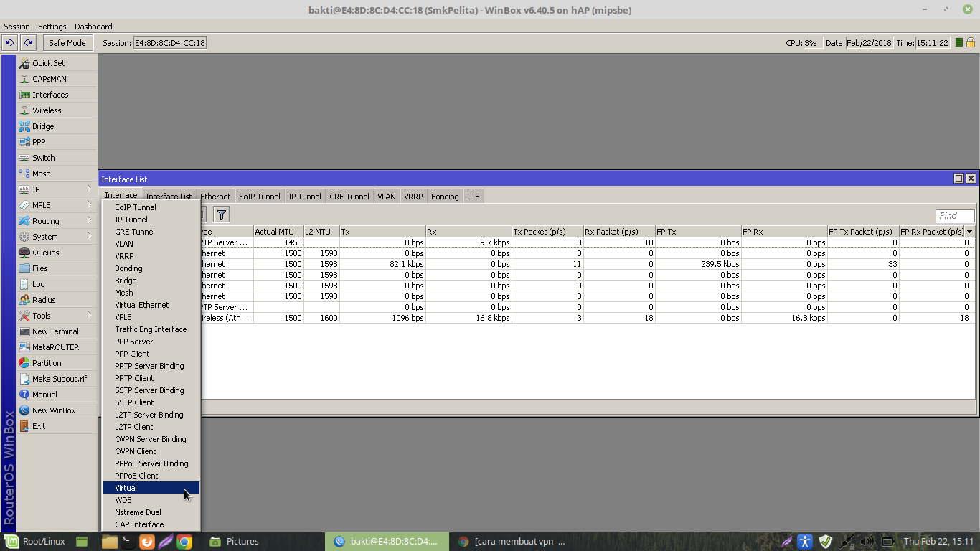
Task: Expand the Tools submenu arrow
Action: [89, 315]
